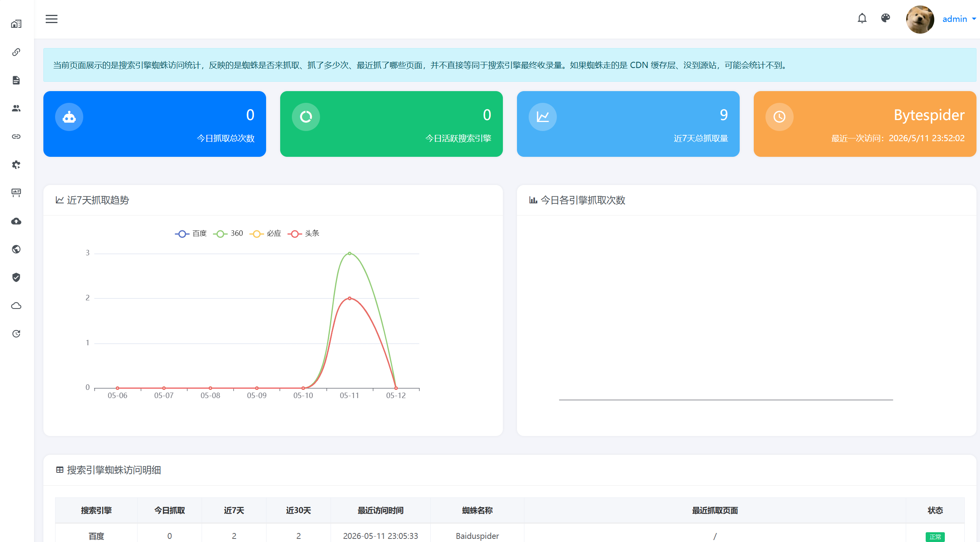Click the red 头条 peak point on 05-11

(349, 298)
